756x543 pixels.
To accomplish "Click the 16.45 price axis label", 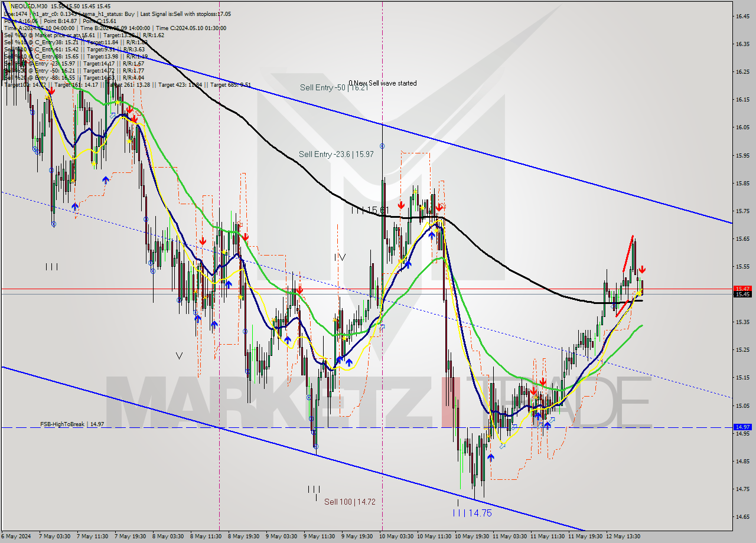I will tap(742, 16).
